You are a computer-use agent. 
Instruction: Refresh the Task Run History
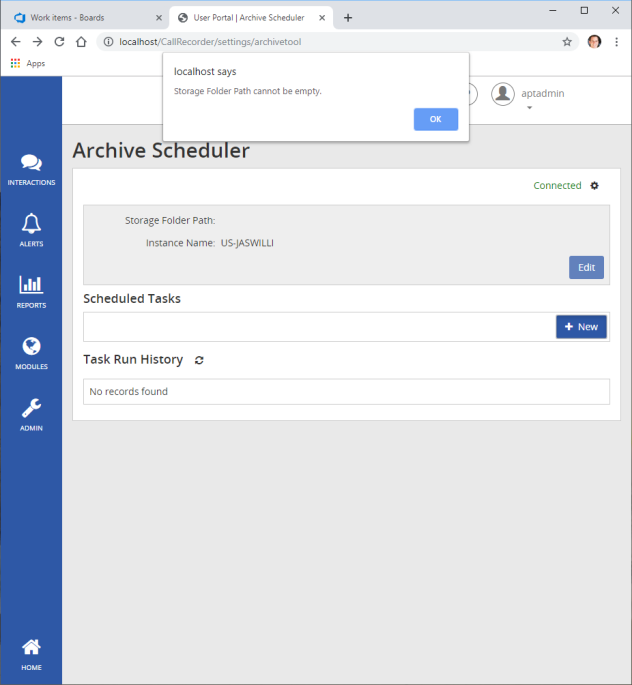click(x=199, y=360)
